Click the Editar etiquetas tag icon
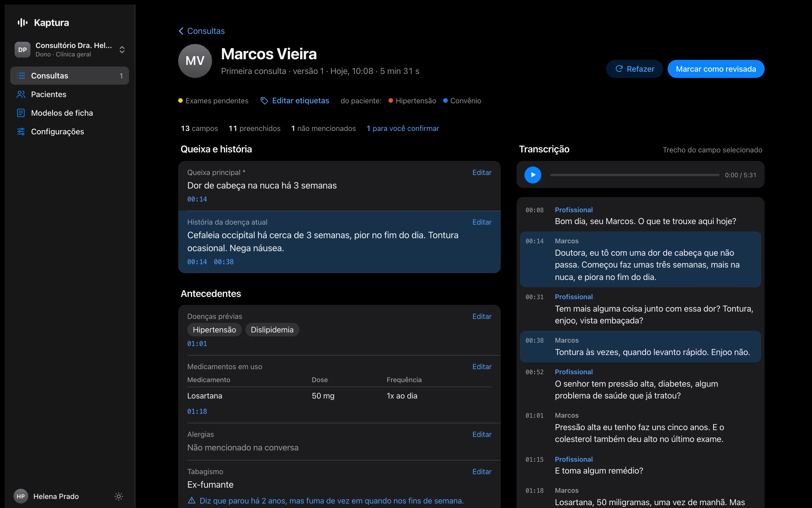 pos(264,101)
